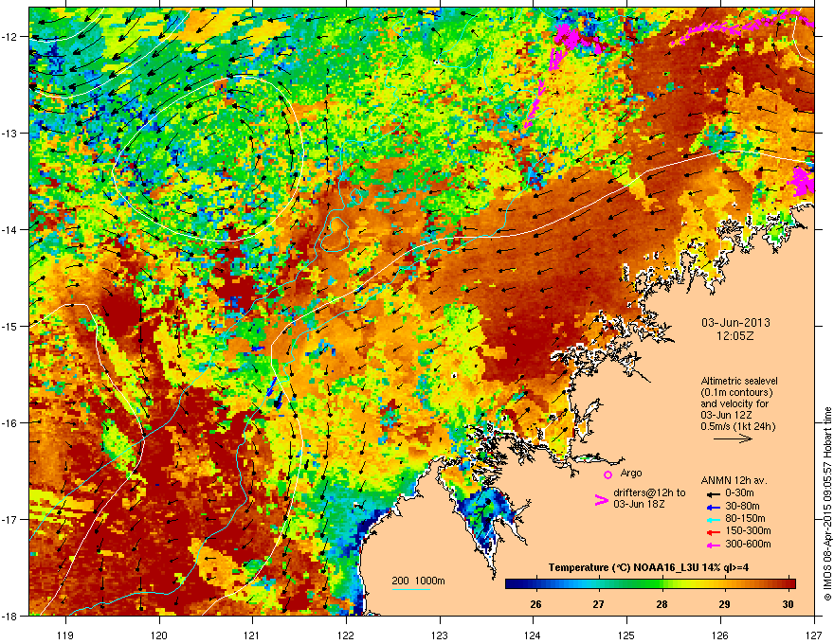Click latitude axis label "-15"

(x=10, y=326)
